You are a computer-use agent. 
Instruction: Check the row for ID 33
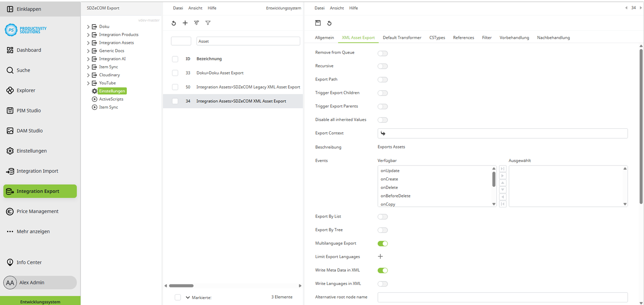coord(175,73)
